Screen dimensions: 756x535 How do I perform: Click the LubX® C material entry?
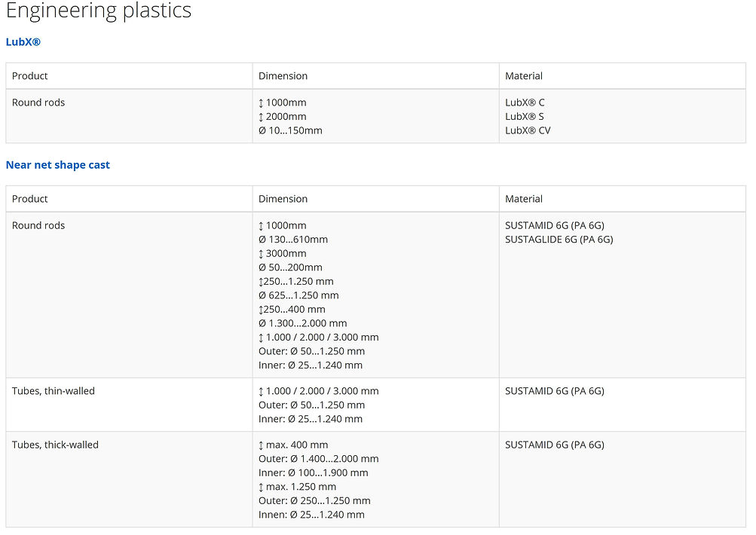tap(525, 102)
